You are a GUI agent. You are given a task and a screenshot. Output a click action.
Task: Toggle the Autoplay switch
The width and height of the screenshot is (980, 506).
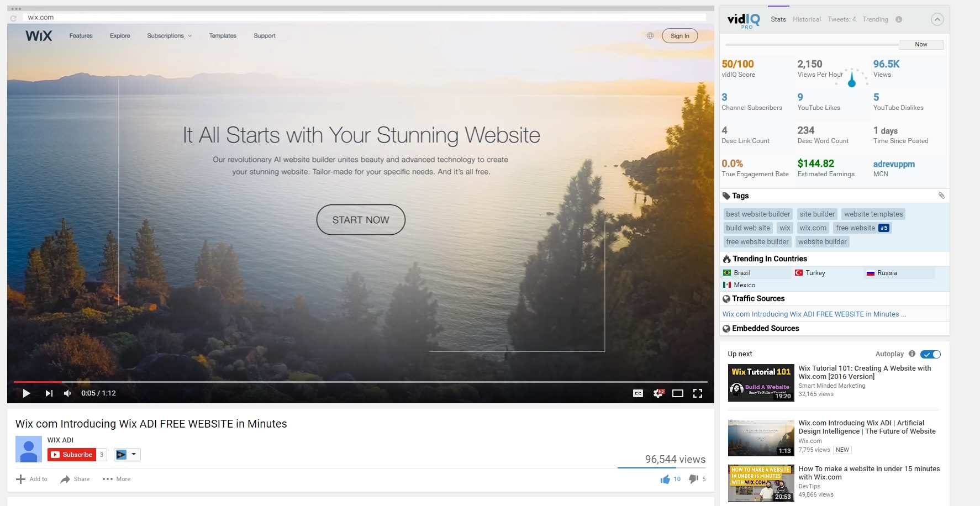[931, 355]
